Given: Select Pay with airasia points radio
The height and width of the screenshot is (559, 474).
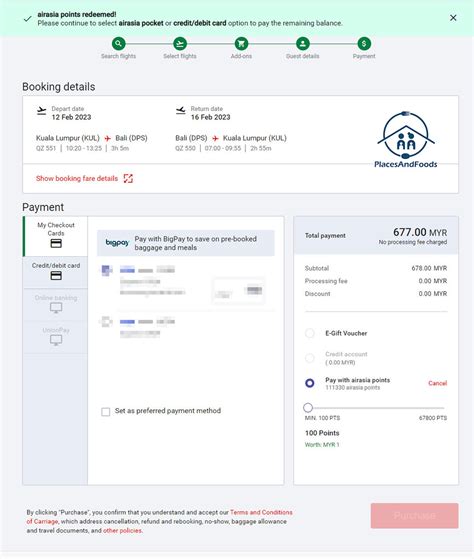Looking at the screenshot, I should (x=310, y=383).
